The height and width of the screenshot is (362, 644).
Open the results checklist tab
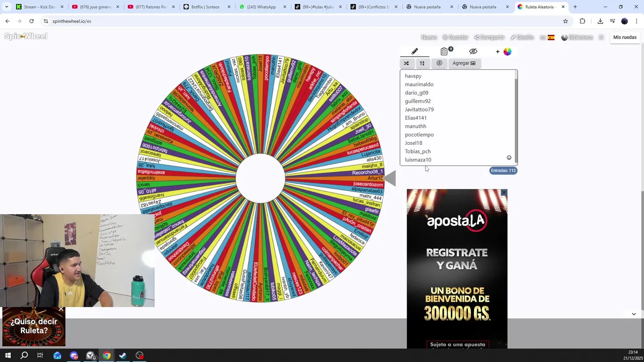(x=445, y=51)
